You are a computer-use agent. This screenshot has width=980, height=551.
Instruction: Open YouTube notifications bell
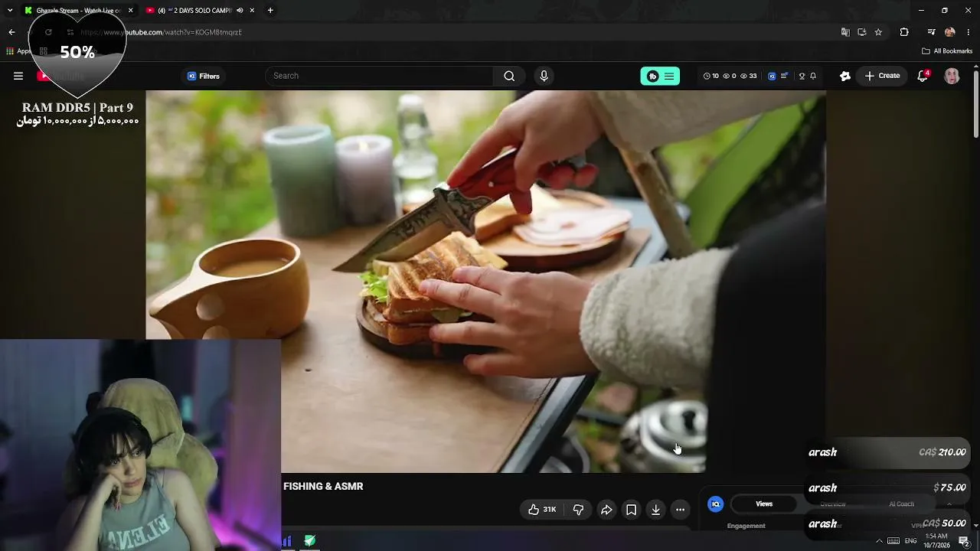(923, 76)
